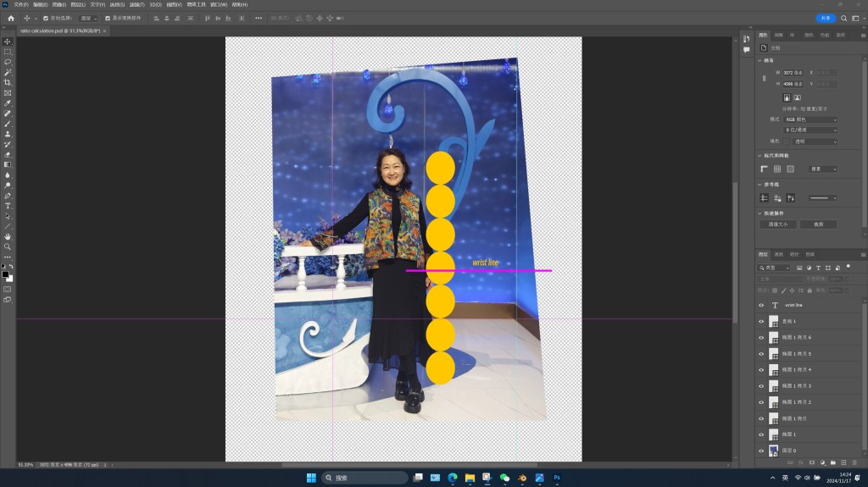The width and height of the screenshot is (868, 487).
Task: Click the Home icon in options bar
Action: pos(11,18)
